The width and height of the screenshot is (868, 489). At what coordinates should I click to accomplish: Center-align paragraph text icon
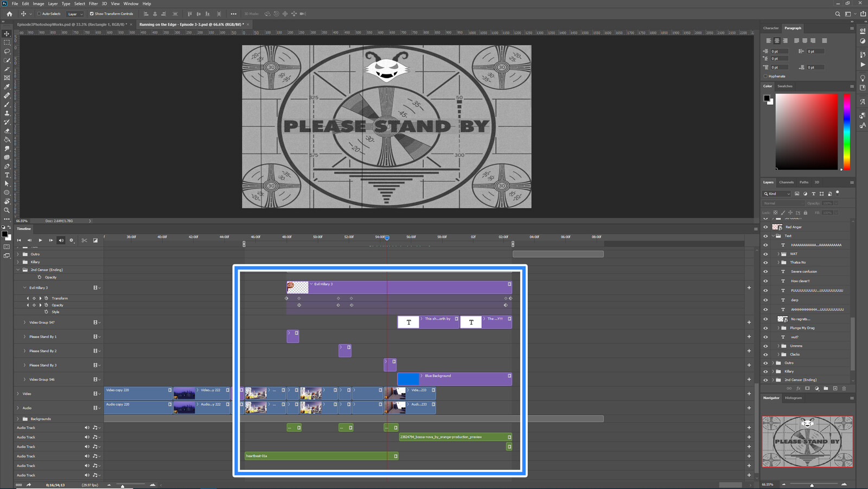click(x=777, y=41)
